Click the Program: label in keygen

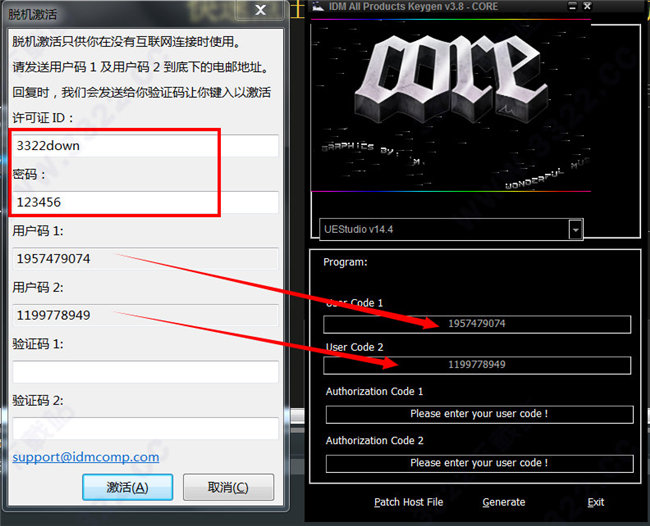(345, 262)
